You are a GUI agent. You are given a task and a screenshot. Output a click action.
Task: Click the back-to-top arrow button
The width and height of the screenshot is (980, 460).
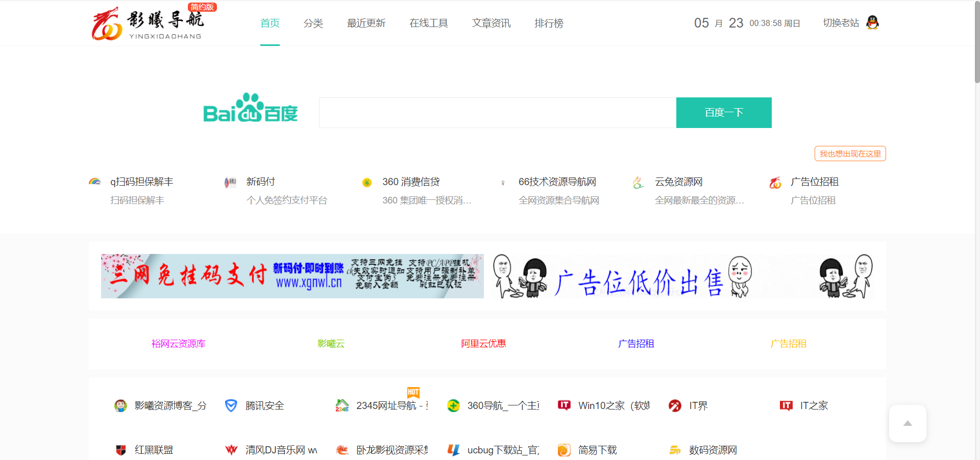pyautogui.click(x=908, y=423)
